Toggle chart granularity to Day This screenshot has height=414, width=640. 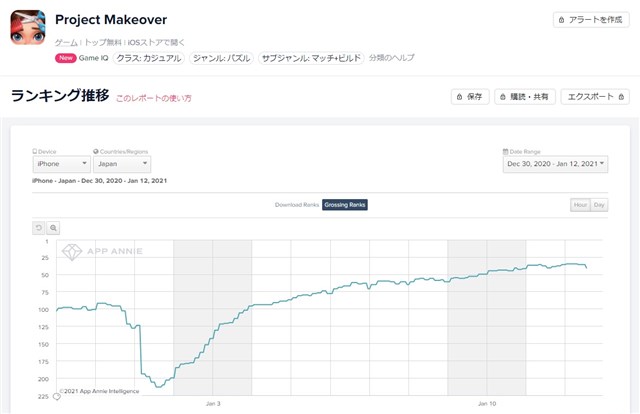coord(599,205)
